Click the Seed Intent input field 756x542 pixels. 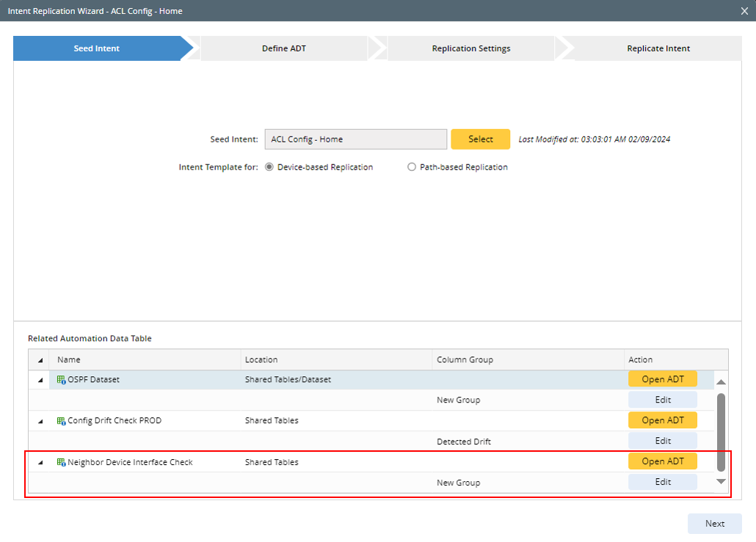(355, 139)
